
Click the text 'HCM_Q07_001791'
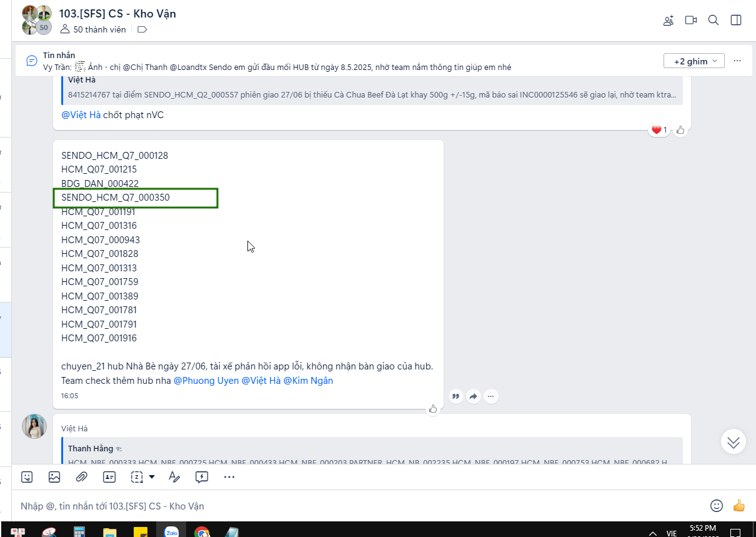pos(99,324)
